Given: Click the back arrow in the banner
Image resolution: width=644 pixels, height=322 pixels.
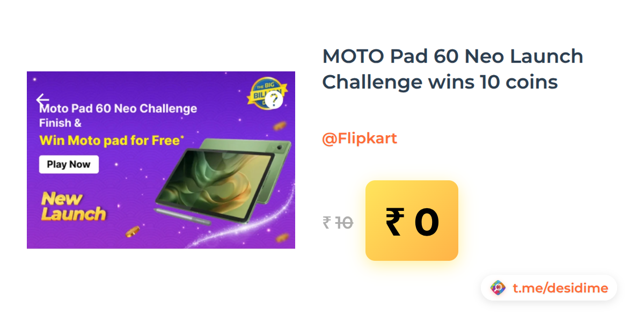Looking at the screenshot, I should 42,100.
